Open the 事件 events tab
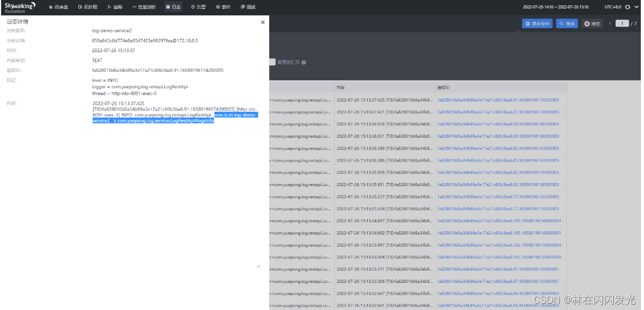This screenshot has width=644, height=310. [223, 7]
